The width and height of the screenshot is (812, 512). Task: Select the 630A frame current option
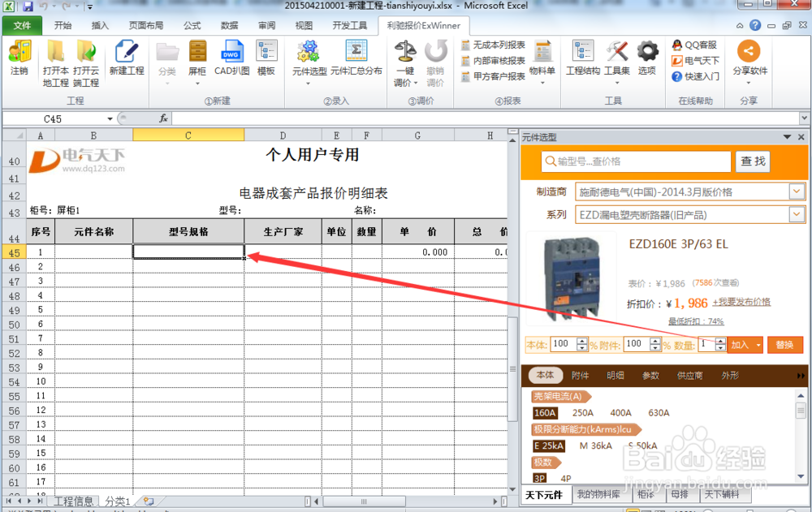coord(659,413)
